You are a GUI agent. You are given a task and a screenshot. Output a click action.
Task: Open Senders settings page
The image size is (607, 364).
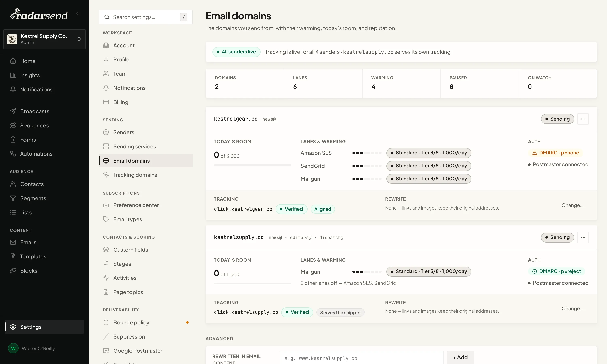tap(145, 132)
